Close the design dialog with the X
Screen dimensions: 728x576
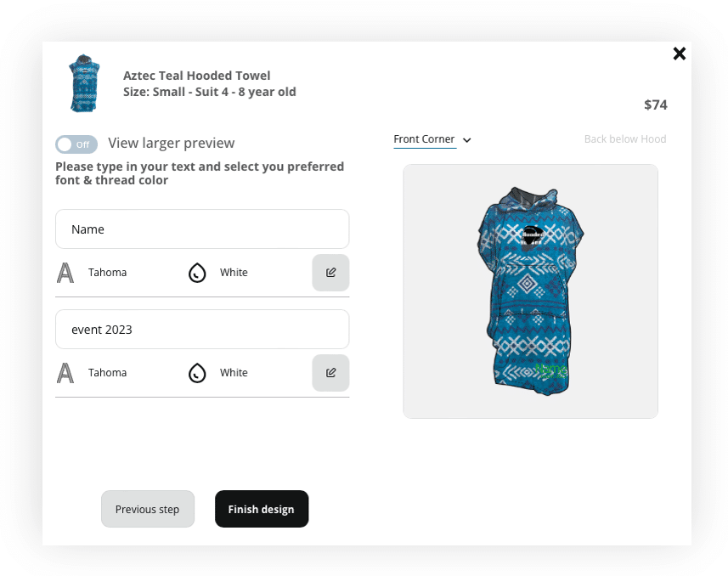pos(680,54)
